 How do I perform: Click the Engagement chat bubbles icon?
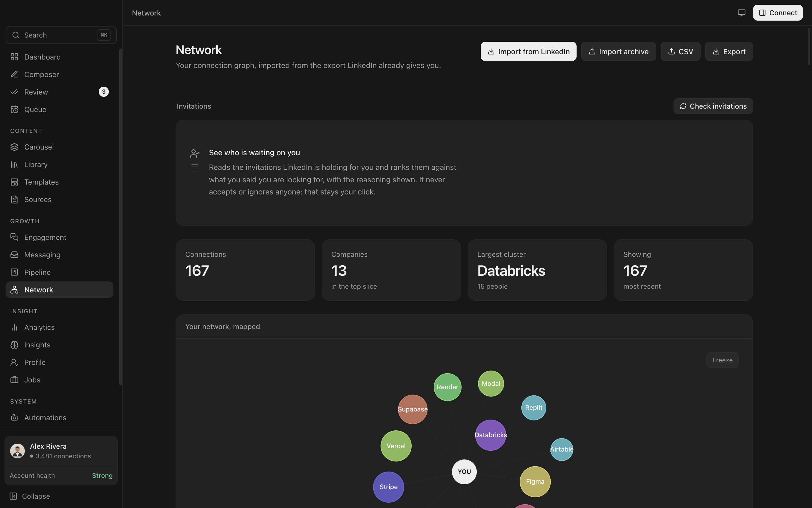click(x=14, y=237)
